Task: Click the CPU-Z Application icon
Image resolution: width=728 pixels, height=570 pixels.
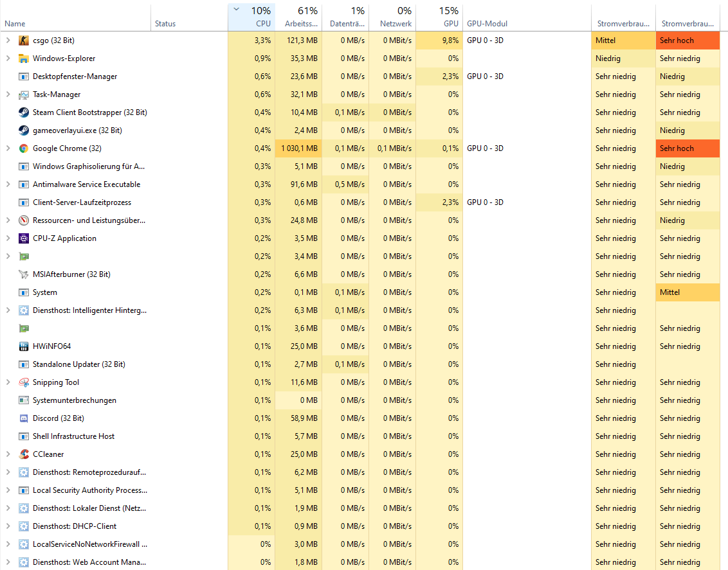Action: 24,238
